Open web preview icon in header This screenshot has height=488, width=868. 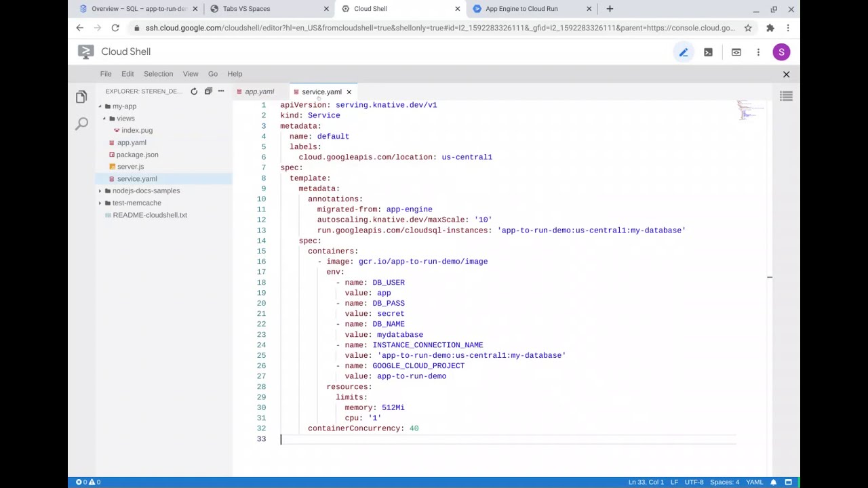736,52
